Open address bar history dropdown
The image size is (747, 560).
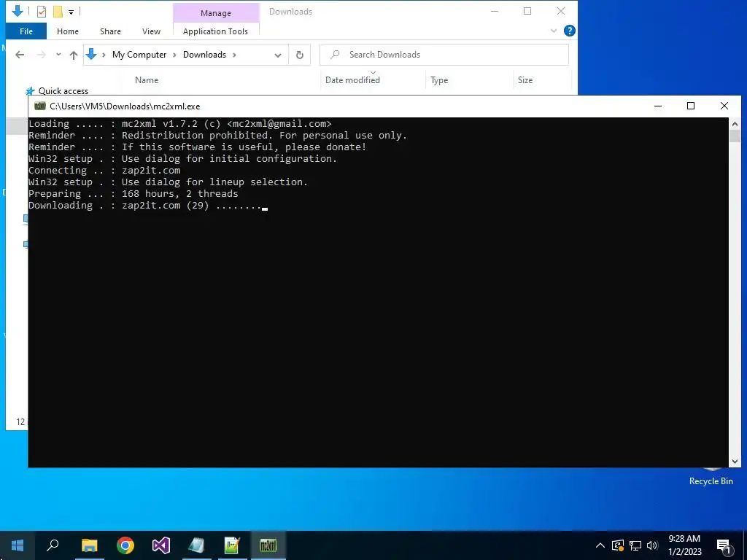(278, 55)
